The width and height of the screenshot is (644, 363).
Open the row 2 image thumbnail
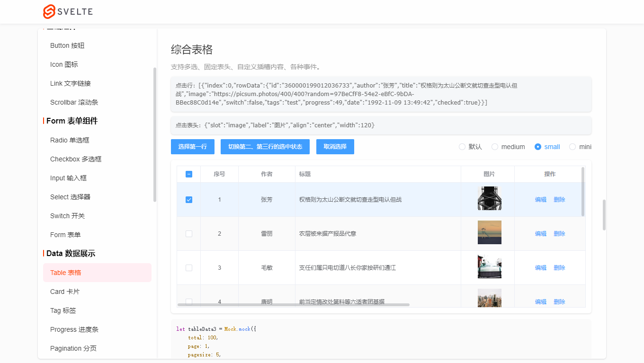pyautogui.click(x=489, y=232)
